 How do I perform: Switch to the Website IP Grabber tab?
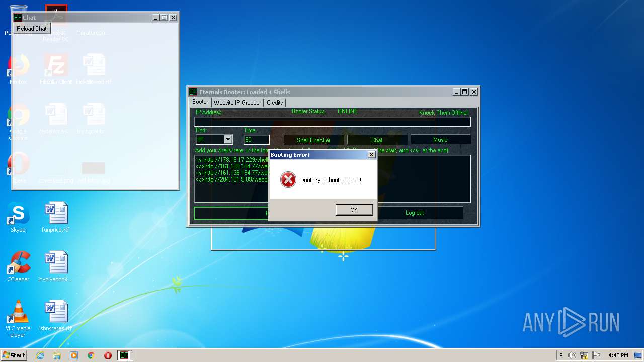click(x=237, y=102)
